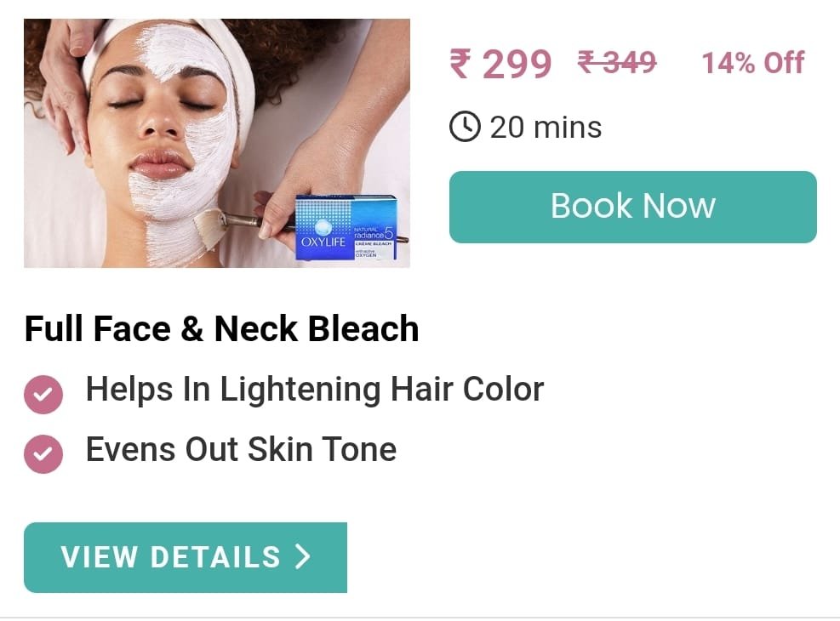Open the VIEW DETAILS button text
840x621 pixels.
(170, 557)
